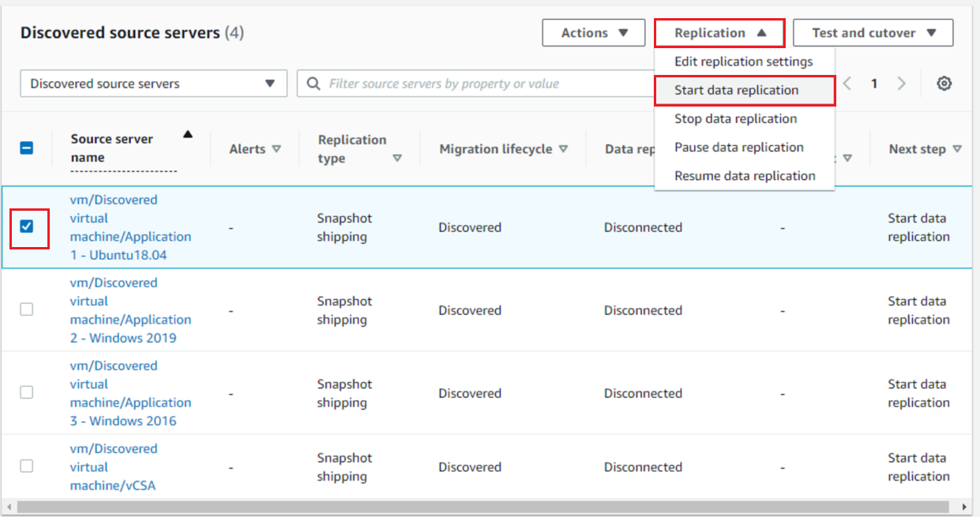Click Pause data replication menu entry
Screen dimensions: 980x517
point(738,147)
